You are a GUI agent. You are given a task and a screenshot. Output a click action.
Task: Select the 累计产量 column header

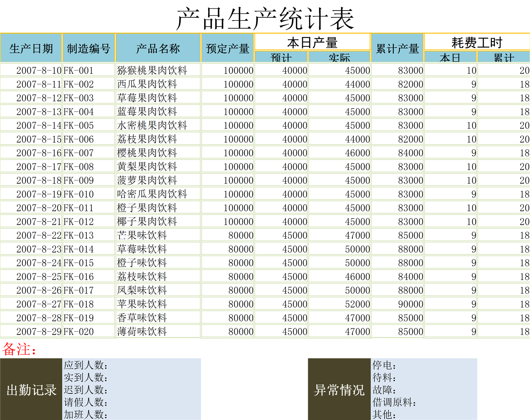pyautogui.click(x=397, y=48)
